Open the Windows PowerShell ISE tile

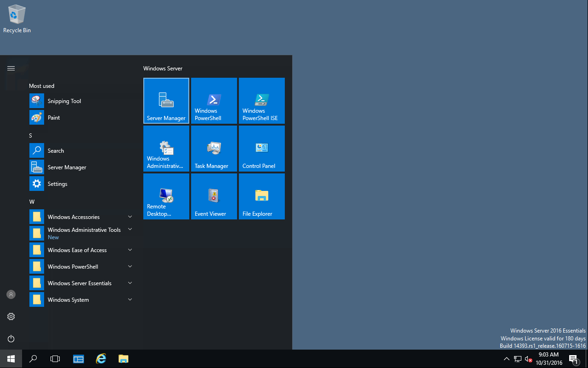[262, 101]
